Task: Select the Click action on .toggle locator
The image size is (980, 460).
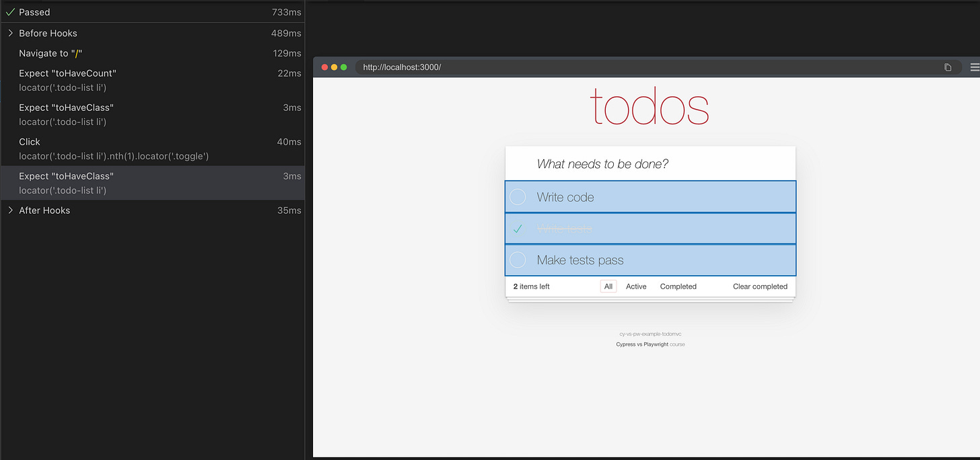Action: coord(152,149)
